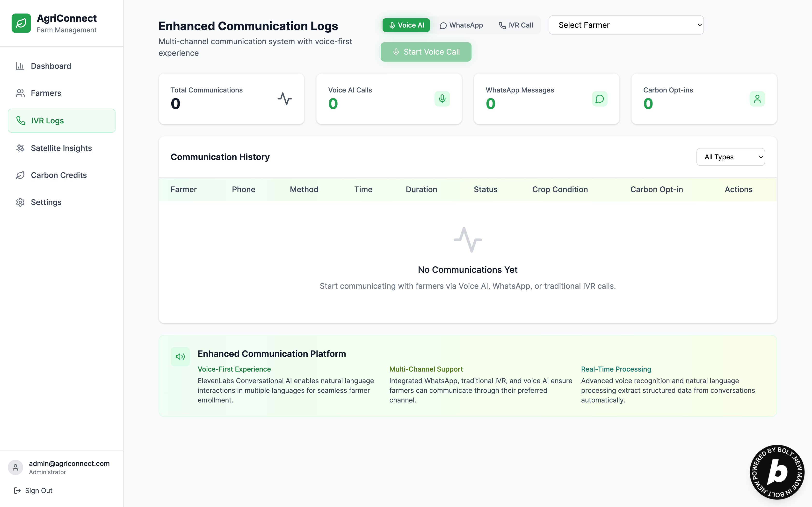
Task: Switch to IVR Call channel toggle
Action: pos(516,25)
